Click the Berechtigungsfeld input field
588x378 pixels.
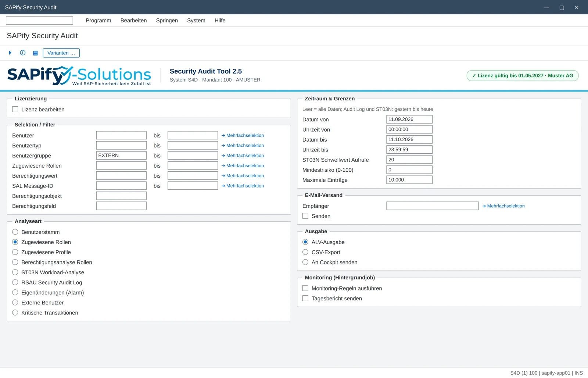(121, 206)
